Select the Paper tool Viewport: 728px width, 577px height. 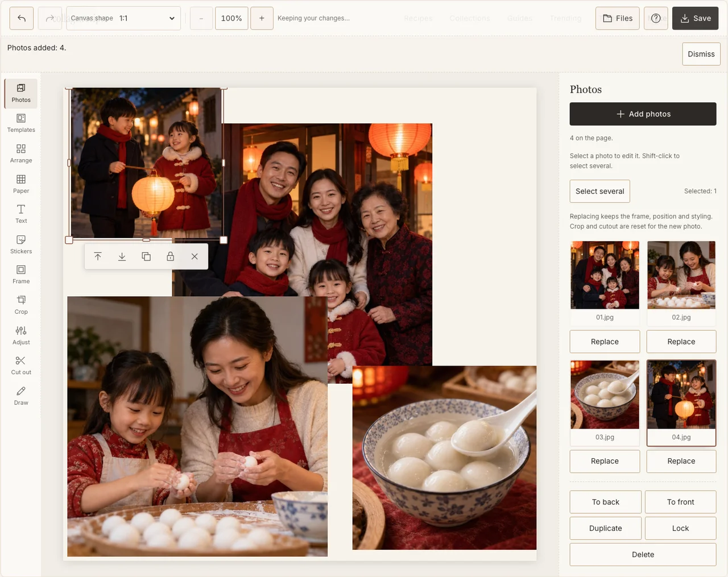[21, 184]
